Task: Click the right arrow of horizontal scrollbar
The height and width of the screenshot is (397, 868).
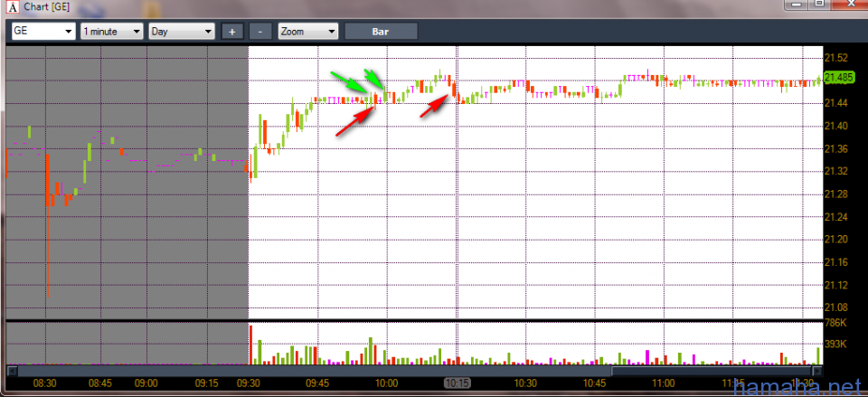Action: [x=817, y=371]
